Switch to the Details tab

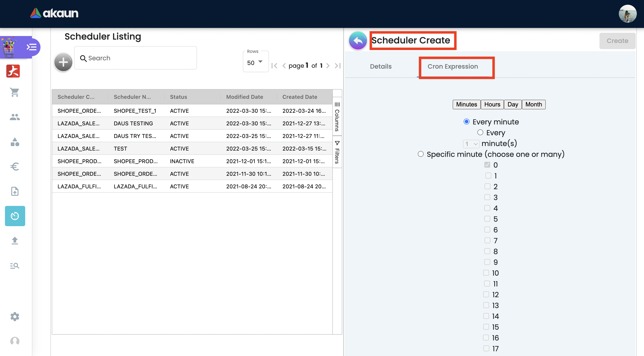pyautogui.click(x=380, y=66)
